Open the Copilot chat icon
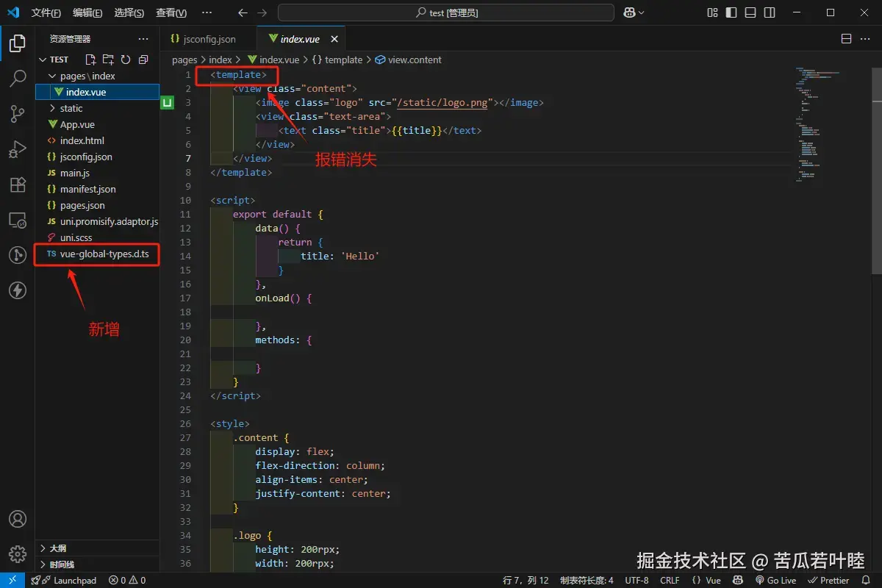 (x=629, y=12)
